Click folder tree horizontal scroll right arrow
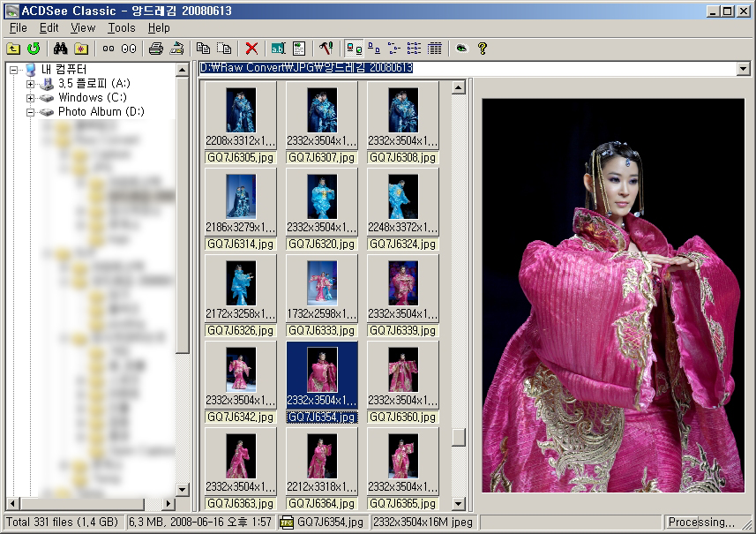 [x=168, y=504]
